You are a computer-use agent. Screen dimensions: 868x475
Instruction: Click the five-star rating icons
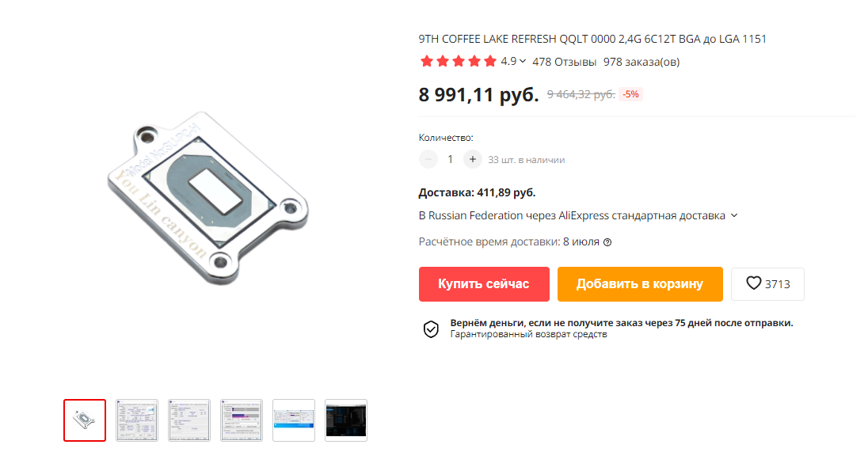(x=458, y=62)
